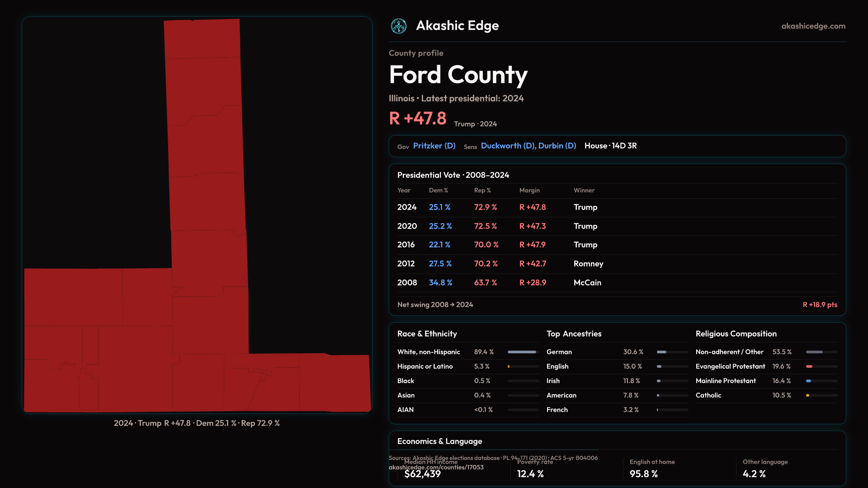Viewport: 868px width, 488px height.
Task: Click the House 14D 3R label
Action: [x=610, y=146]
